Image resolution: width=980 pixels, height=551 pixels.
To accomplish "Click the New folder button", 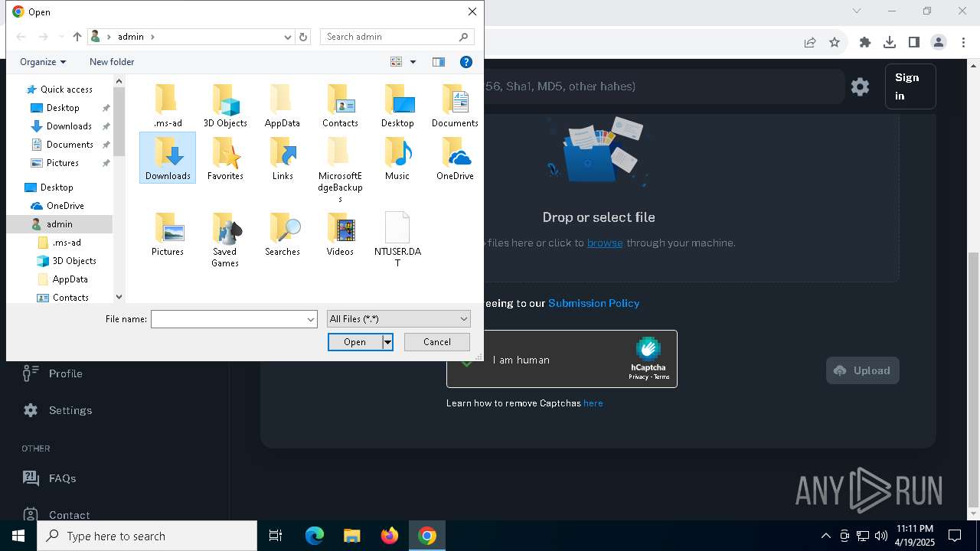I will [x=112, y=62].
